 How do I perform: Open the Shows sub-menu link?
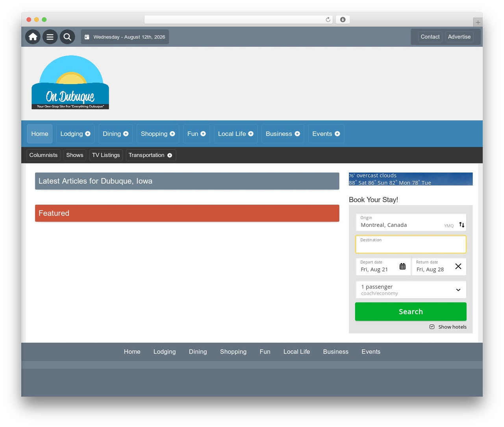tap(75, 155)
